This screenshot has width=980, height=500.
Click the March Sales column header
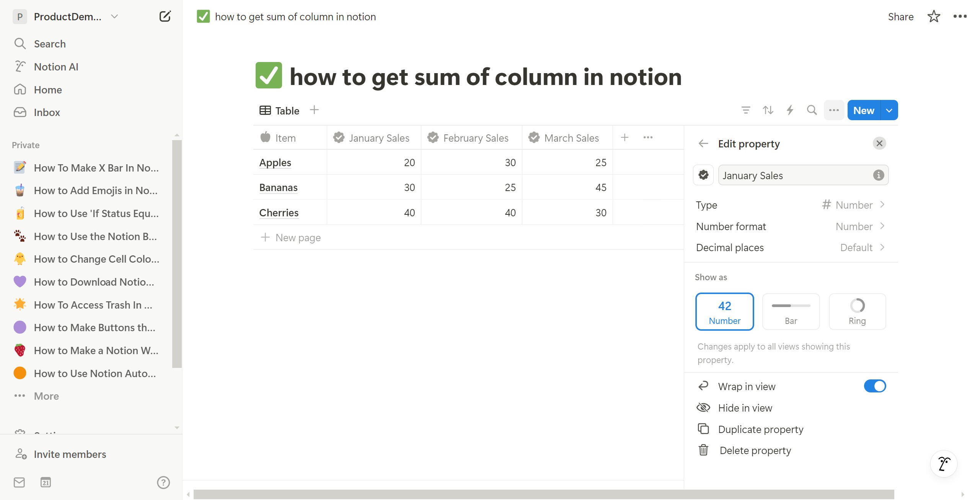pos(567,138)
